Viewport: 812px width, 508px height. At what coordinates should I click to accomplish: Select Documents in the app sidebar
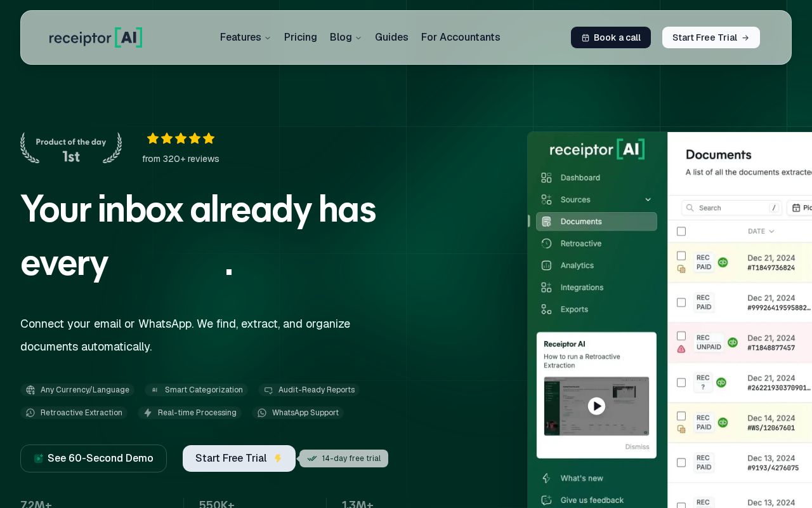[x=596, y=222]
